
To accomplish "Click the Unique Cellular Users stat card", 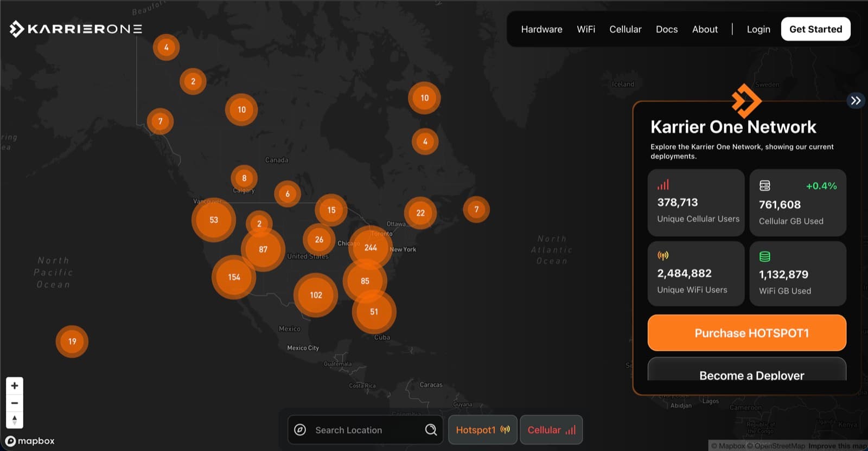I will [x=696, y=203].
